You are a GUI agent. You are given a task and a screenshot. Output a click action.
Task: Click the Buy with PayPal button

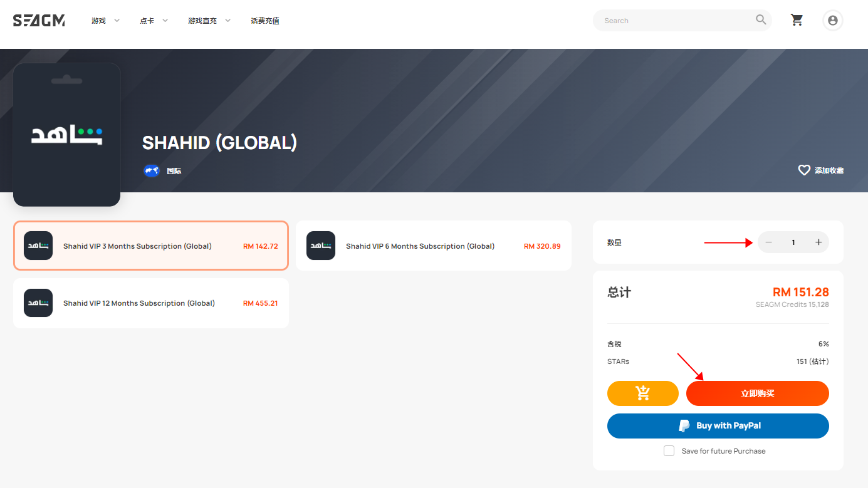[718, 426]
